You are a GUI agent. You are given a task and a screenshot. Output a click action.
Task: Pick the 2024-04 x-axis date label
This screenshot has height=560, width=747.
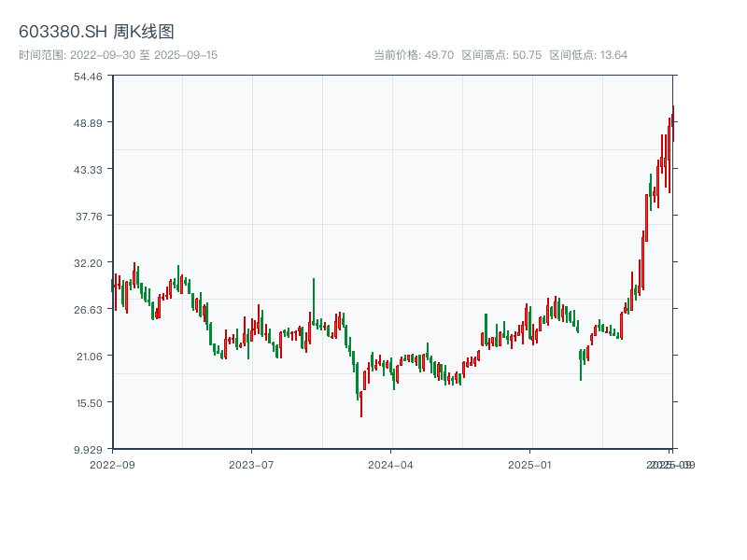[391, 464]
